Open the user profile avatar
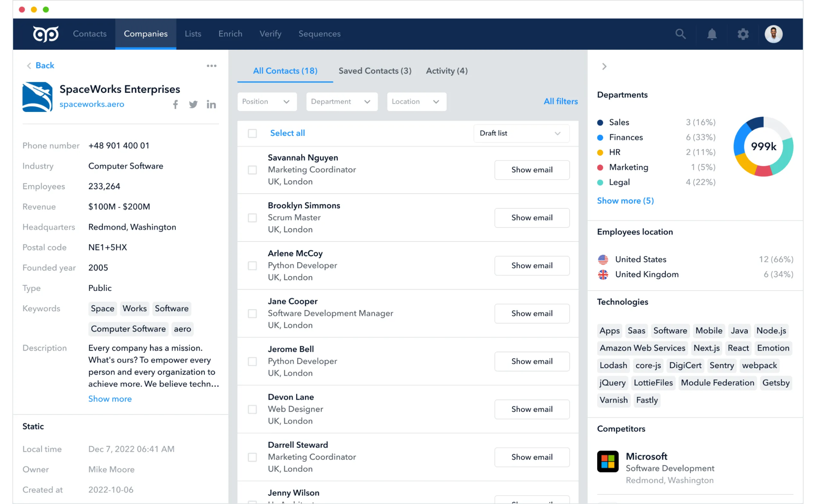This screenshot has width=816, height=504. tap(773, 34)
